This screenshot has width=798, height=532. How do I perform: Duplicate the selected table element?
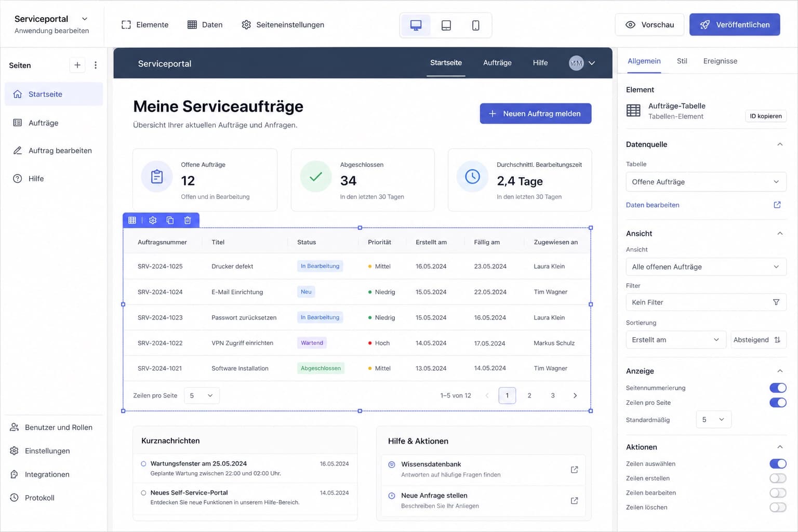(x=170, y=220)
